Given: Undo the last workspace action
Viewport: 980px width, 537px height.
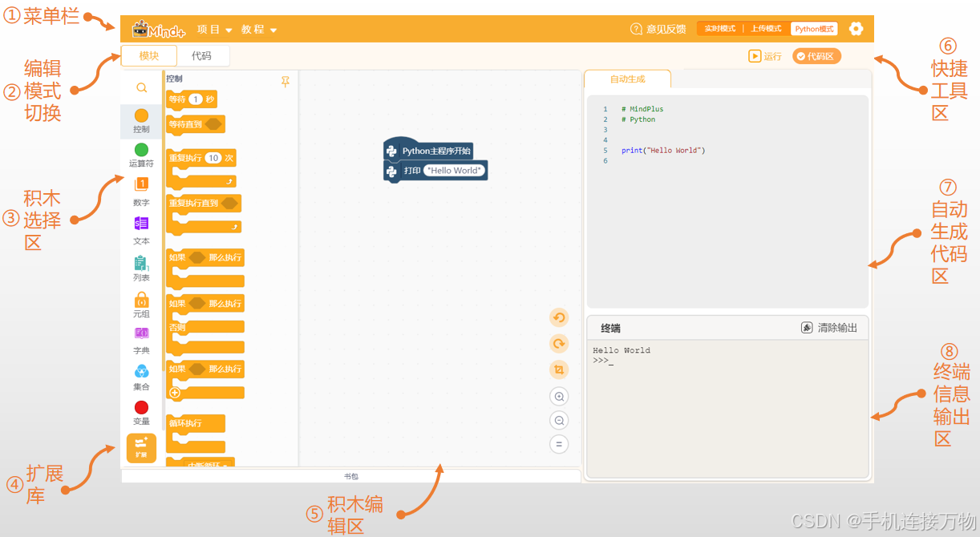Looking at the screenshot, I should (x=559, y=317).
